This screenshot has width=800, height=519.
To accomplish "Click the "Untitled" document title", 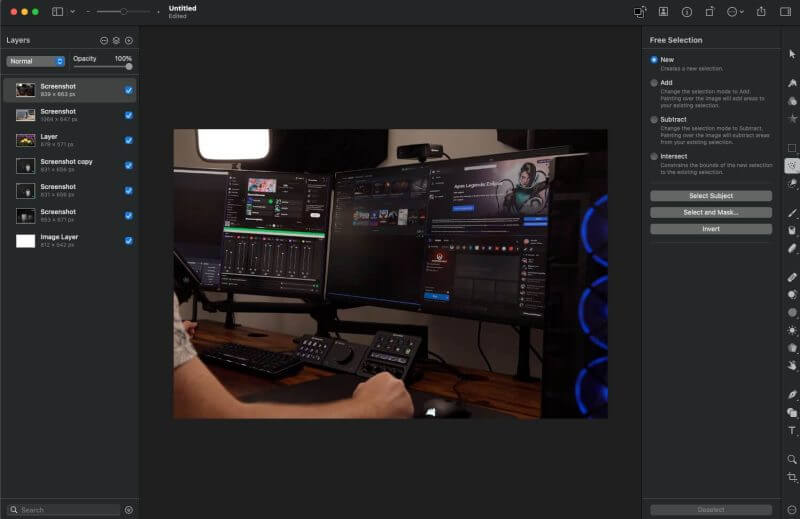I will [183, 8].
